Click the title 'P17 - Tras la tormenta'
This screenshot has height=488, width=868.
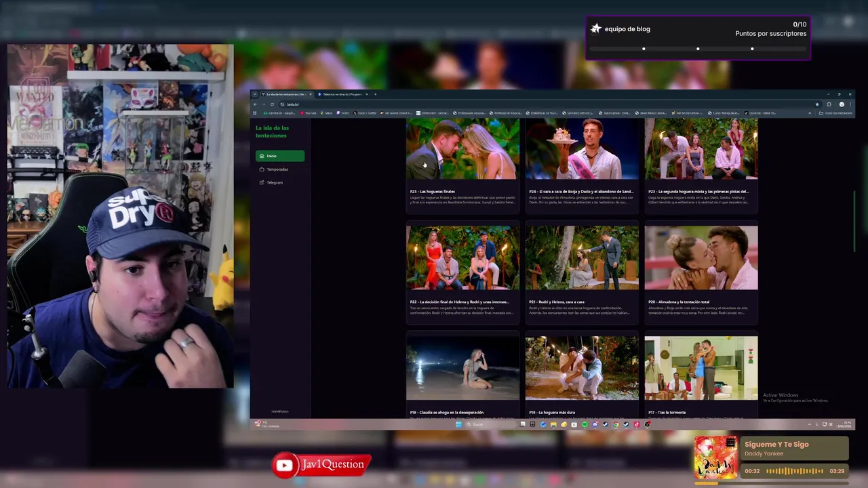point(667,412)
